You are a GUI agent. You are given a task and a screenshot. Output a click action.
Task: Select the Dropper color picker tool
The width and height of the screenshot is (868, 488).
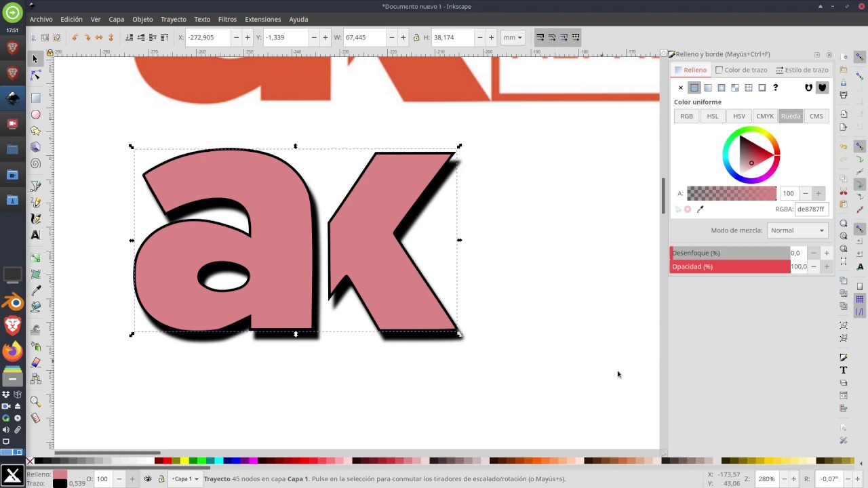click(35, 291)
